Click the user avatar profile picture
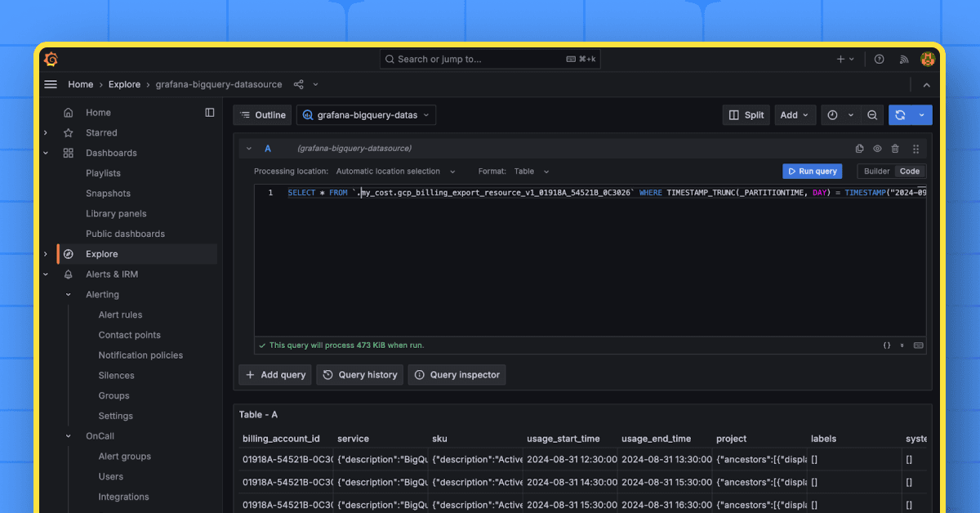Image resolution: width=980 pixels, height=513 pixels. [x=928, y=59]
